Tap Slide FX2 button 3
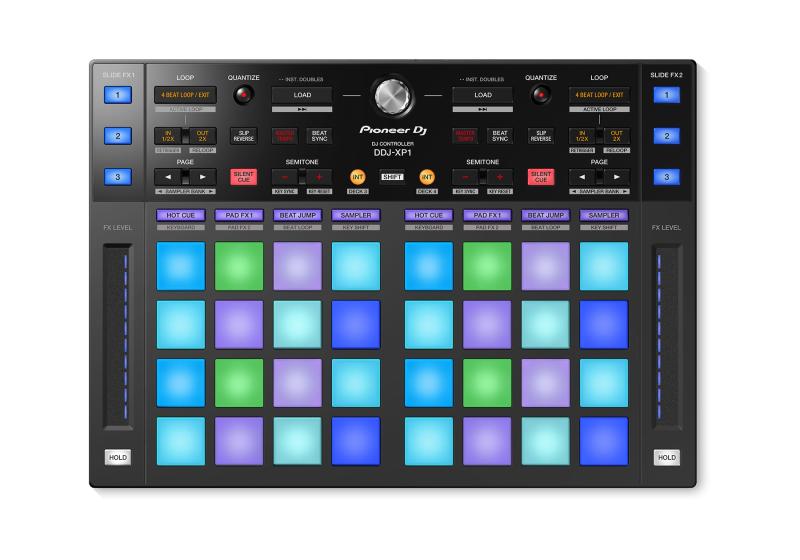This screenshot has width=800, height=560. coord(666,177)
